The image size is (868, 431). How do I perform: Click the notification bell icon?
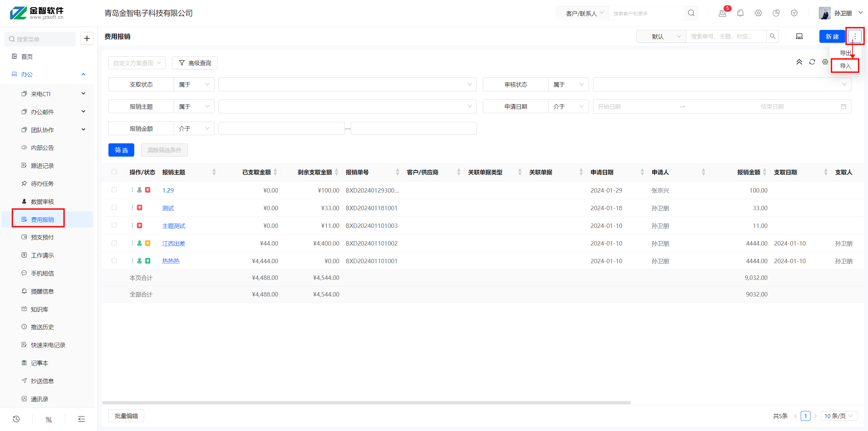[x=740, y=13]
